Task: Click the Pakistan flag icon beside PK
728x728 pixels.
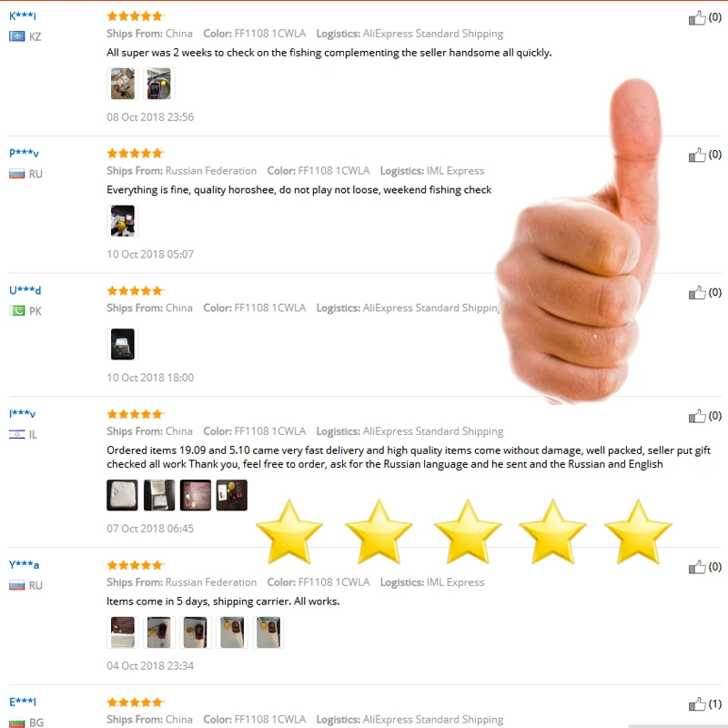Action: click(17, 310)
